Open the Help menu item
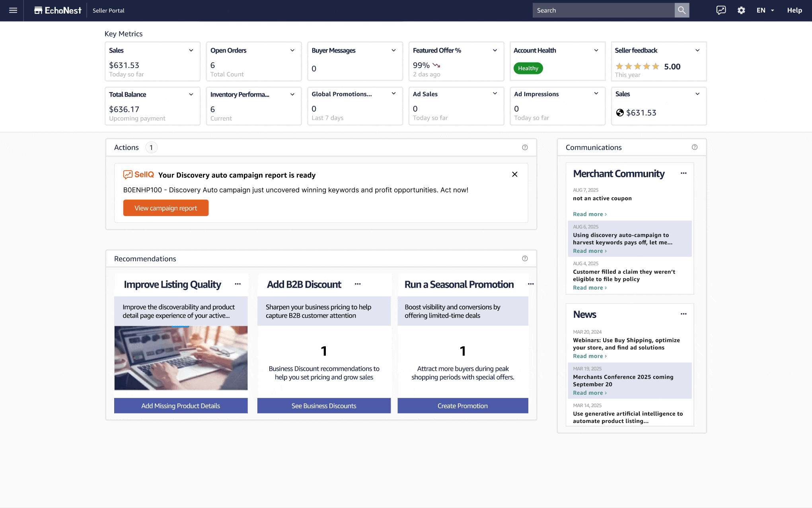This screenshot has height=508, width=812. [794, 10]
